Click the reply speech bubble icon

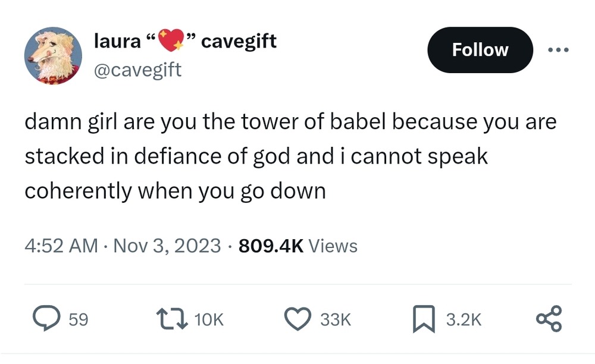(46, 319)
